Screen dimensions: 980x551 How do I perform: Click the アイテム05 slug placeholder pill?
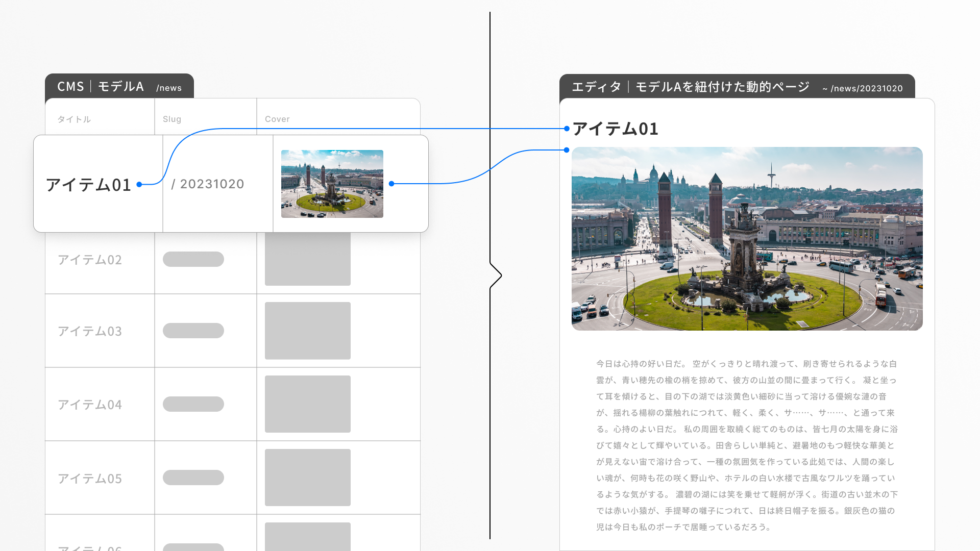(193, 478)
